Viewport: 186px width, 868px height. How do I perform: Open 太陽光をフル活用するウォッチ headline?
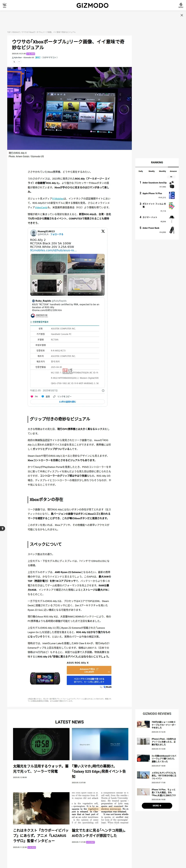tap(41, 769)
